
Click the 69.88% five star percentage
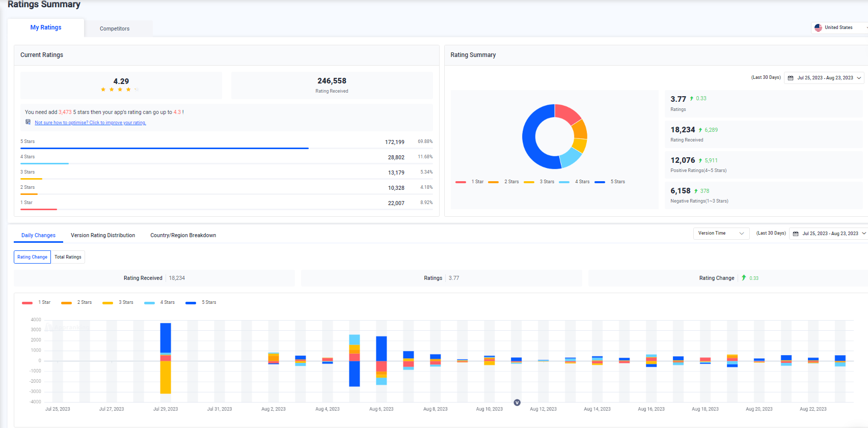click(x=425, y=141)
